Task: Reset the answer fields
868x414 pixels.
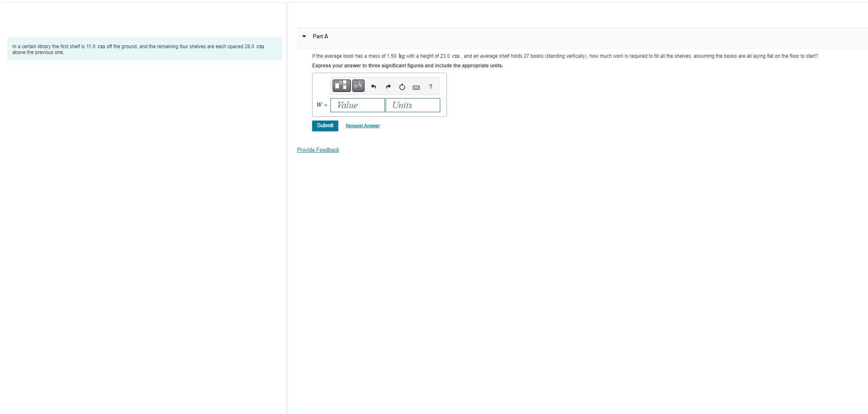Action: [402, 87]
